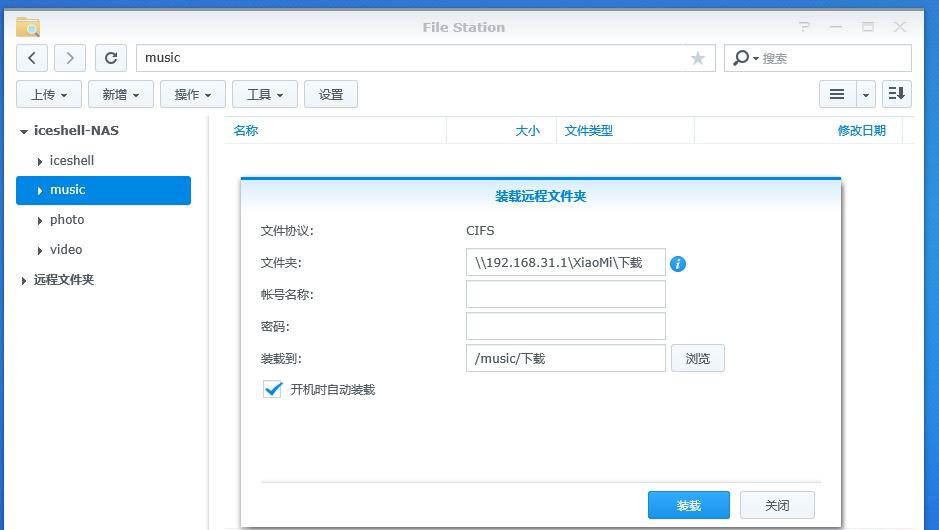Uncheck the auto-mount on startup checkbox

pos(272,389)
